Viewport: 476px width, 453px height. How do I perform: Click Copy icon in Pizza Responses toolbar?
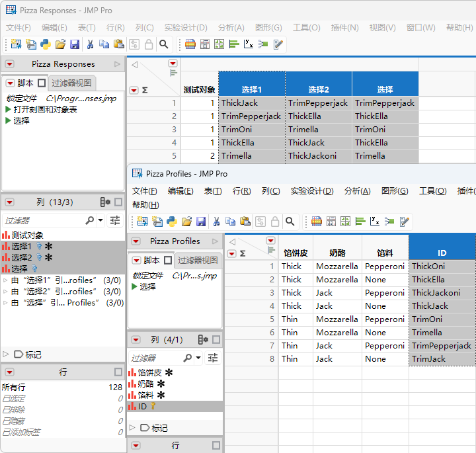click(104, 44)
